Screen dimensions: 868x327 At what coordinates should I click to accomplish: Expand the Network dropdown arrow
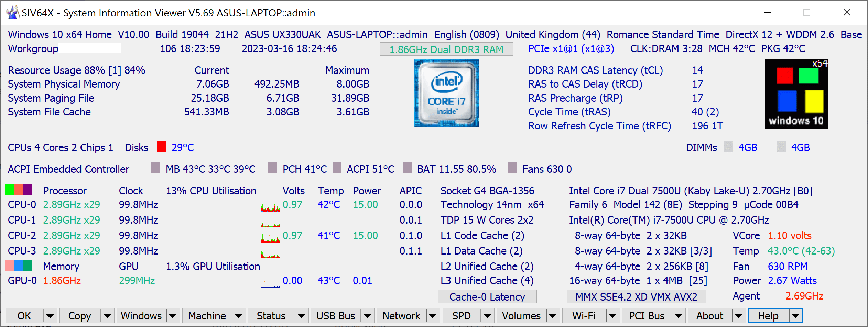(x=433, y=316)
